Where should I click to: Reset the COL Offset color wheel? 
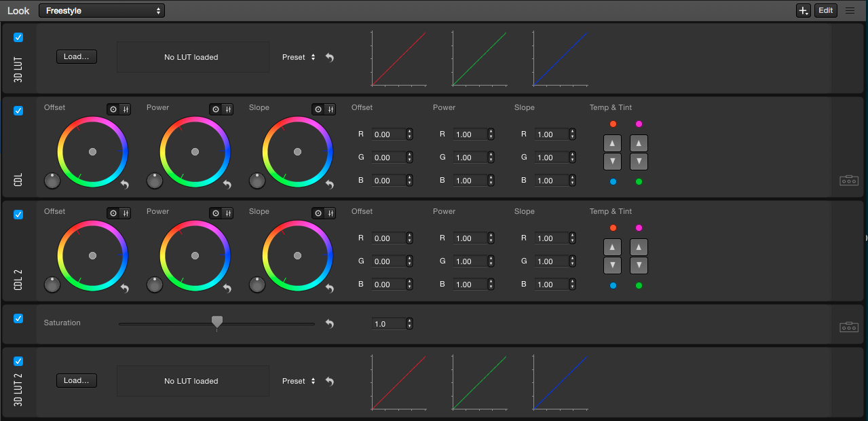tap(124, 185)
